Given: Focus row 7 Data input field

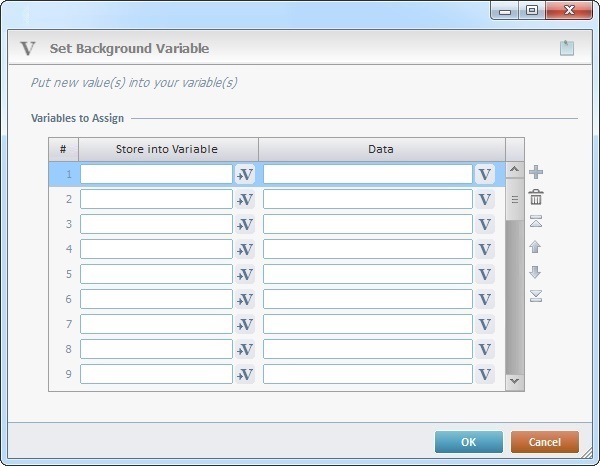Looking at the screenshot, I should 367,324.
